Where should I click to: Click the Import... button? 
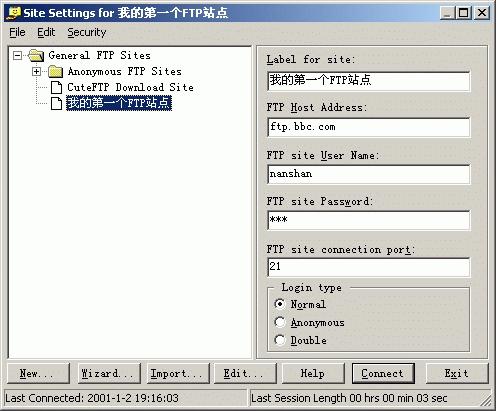[178, 373]
